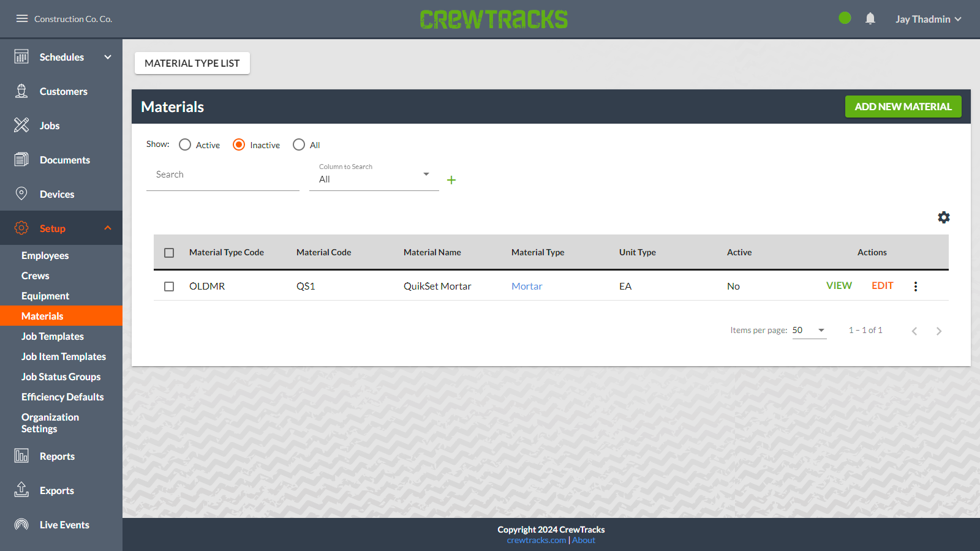Click the Material Type List button

192,63
